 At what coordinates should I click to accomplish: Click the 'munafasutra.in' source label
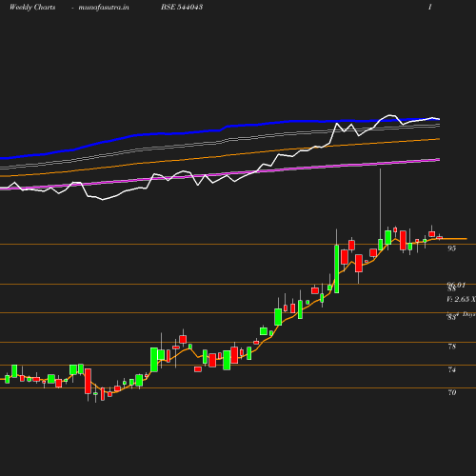104,7
